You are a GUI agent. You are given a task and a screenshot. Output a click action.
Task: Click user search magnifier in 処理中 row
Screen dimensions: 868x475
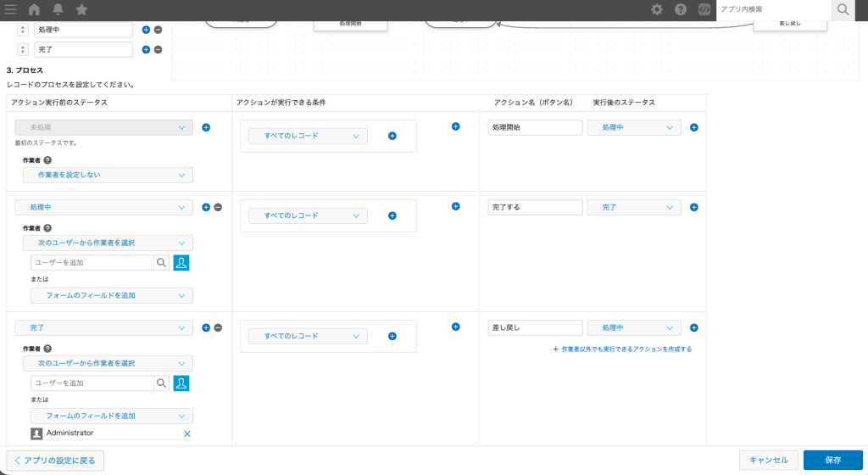[x=161, y=263]
